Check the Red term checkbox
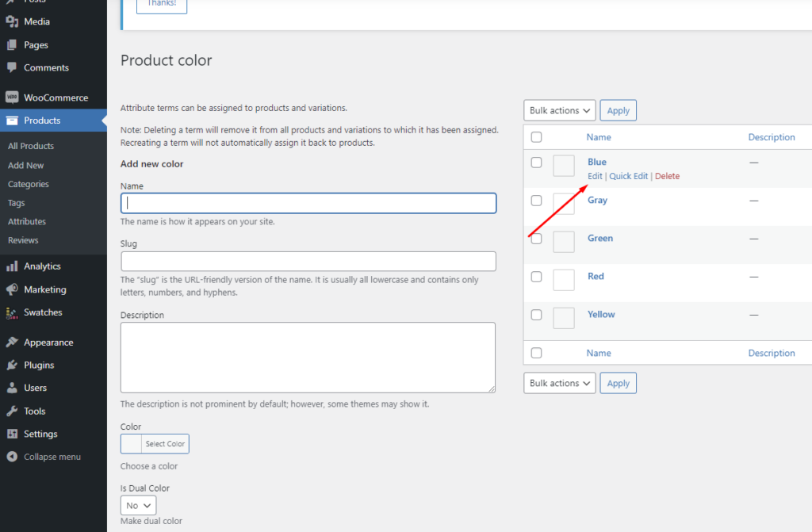 (537, 277)
